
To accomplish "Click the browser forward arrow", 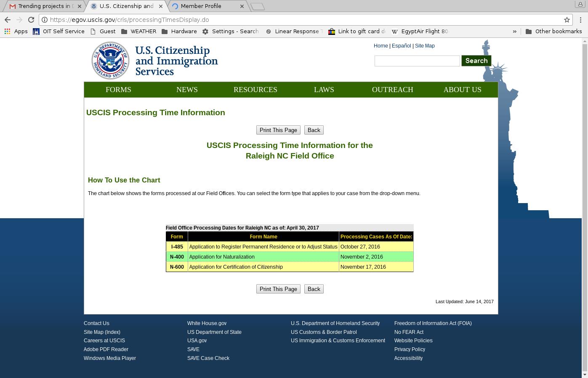I will click(x=19, y=20).
